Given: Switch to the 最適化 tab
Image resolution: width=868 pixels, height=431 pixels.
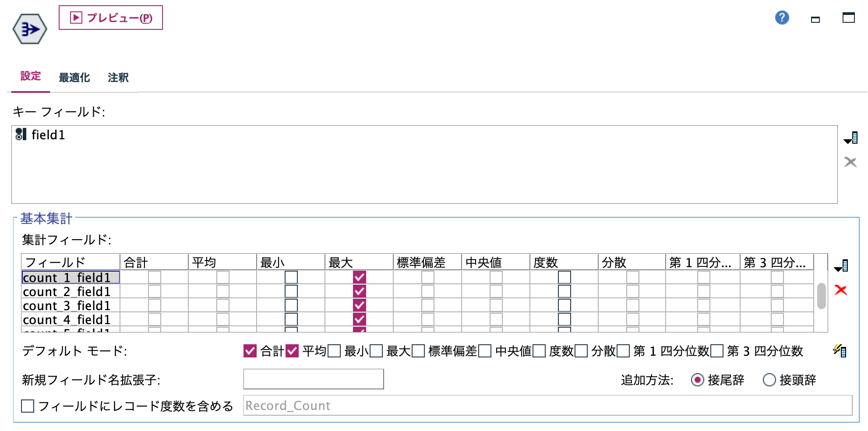Looking at the screenshot, I should click(74, 77).
